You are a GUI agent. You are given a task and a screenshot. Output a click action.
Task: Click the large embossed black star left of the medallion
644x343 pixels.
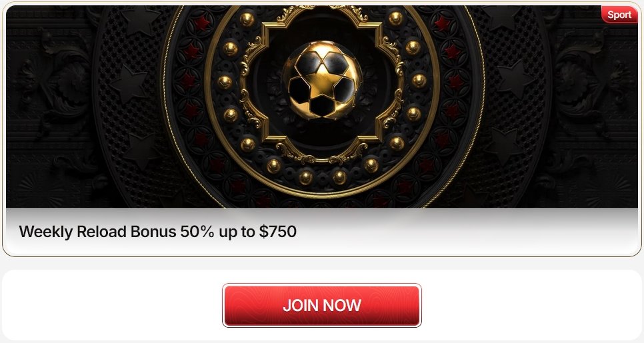click(x=129, y=83)
